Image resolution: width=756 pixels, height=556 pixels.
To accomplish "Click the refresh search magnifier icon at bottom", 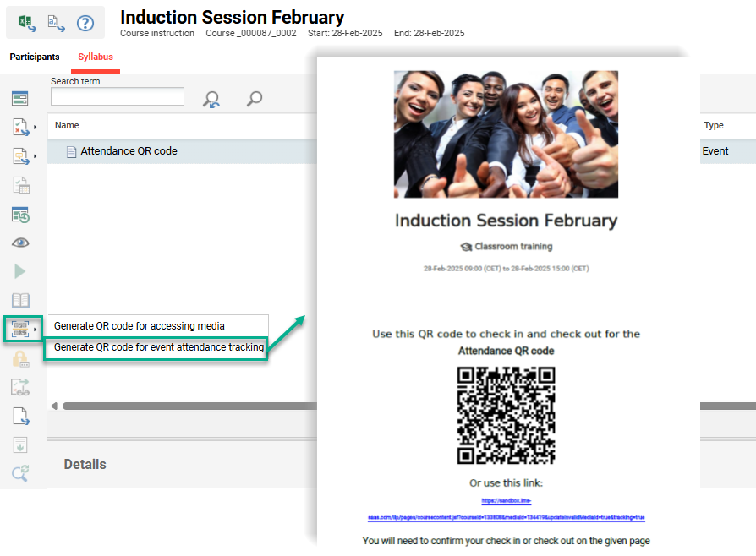I will pyautogui.click(x=20, y=473).
